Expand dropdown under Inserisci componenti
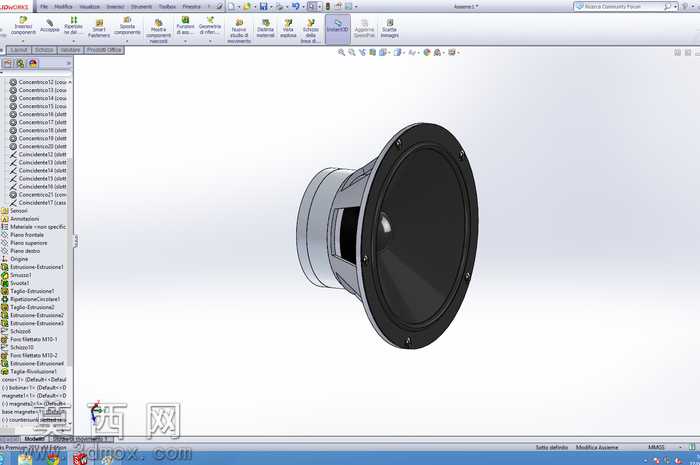The height and width of the screenshot is (465, 700). pyautogui.click(x=23, y=41)
